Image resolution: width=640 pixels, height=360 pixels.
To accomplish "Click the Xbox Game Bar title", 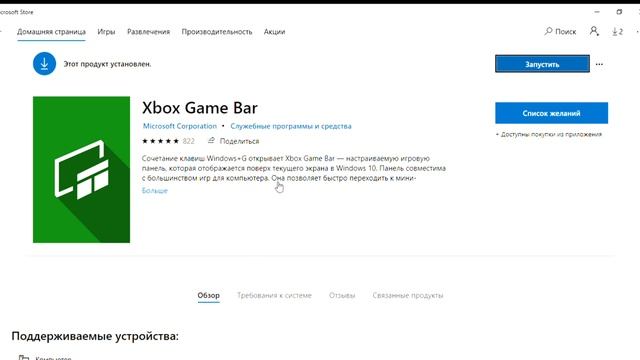I will click(200, 108).
